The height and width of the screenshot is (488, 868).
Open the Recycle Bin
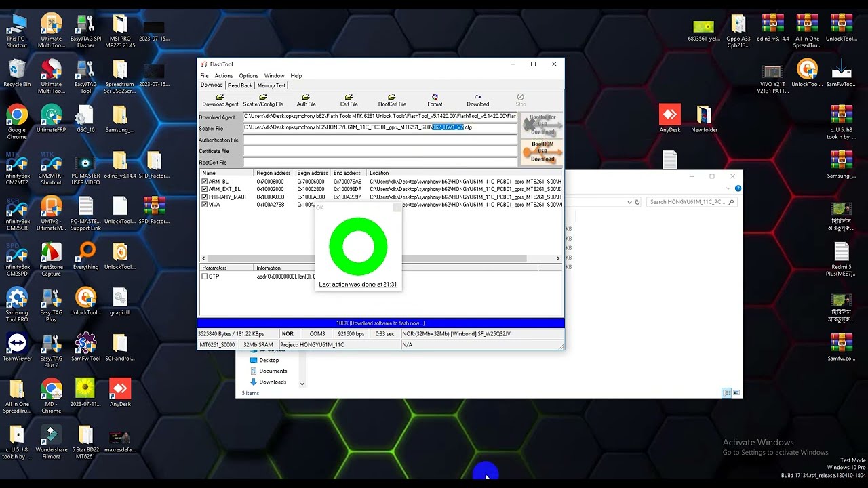tap(17, 74)
